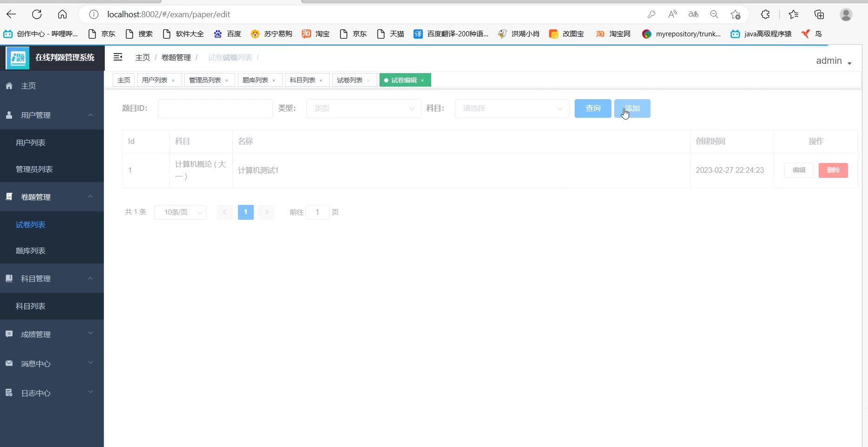Open the favorites list icon
868x447 pixels.
pyautogui.click(x=793, y=14)
